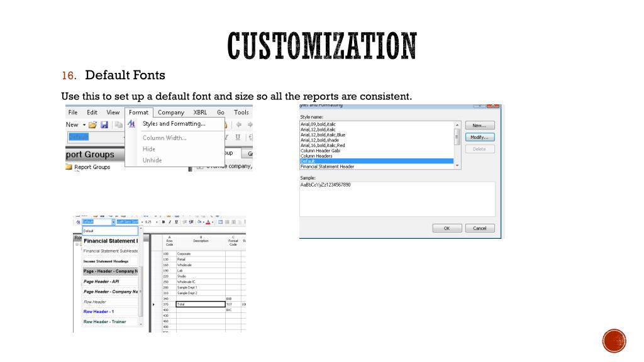Open the Company menu
644x362 pixels.
171,112
